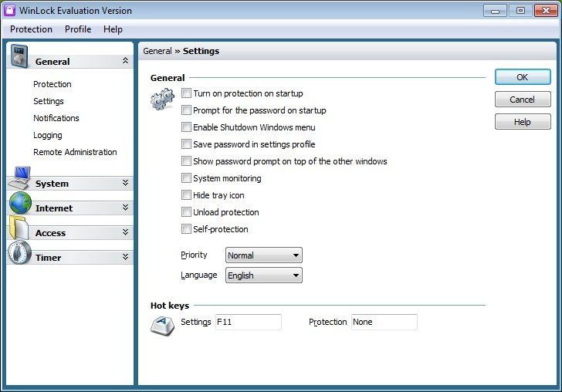Screen dimensions: 562x392
Task: Click the keyboard key icon in Hot keys
Action: 162,326
